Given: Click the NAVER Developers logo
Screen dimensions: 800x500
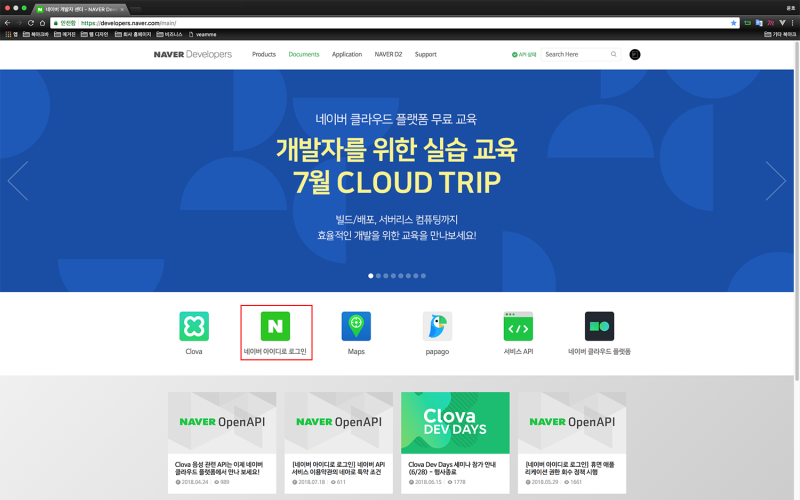Looking at the screenshot, I should point(192,54).
